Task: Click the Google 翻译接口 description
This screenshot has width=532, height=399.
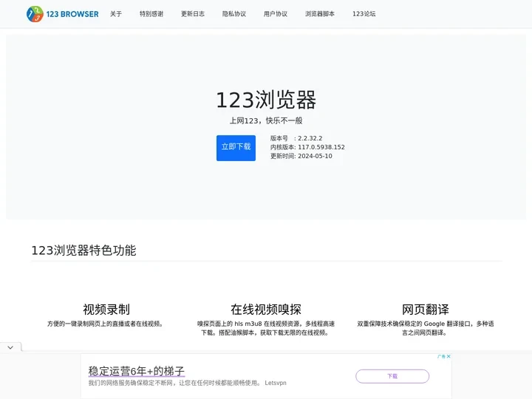Action: click(426, 328)
